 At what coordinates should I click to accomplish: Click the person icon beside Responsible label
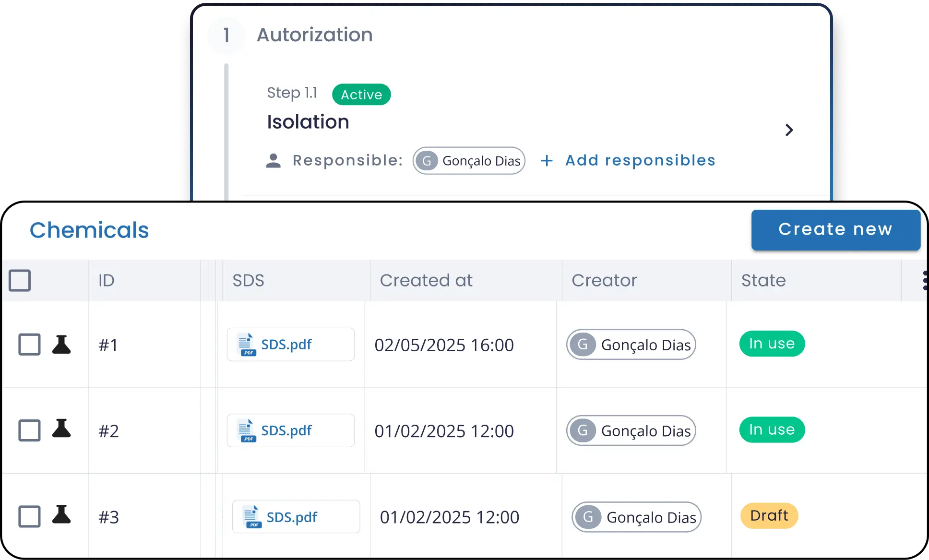(x=273, y=161)
